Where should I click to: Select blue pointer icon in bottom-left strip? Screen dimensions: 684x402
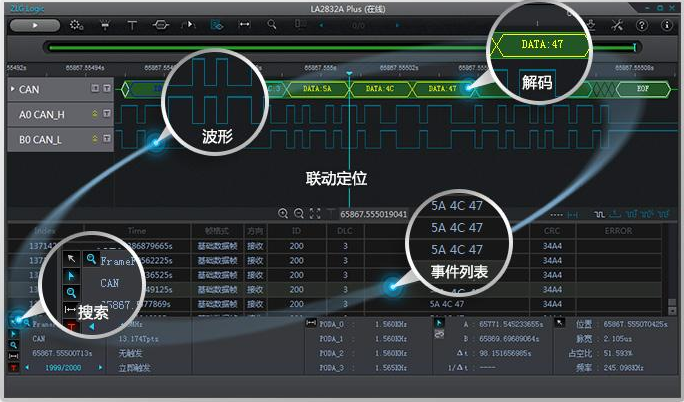(x=13, y=334)
